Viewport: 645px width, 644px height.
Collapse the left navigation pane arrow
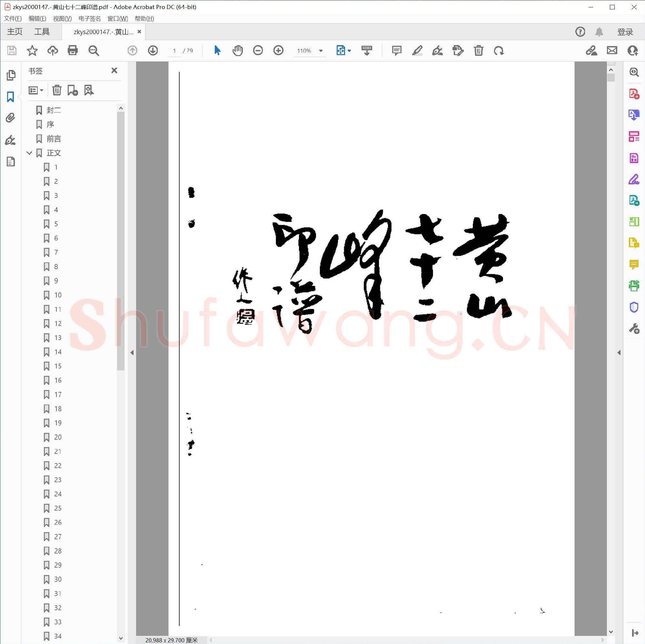pos(132,352)
